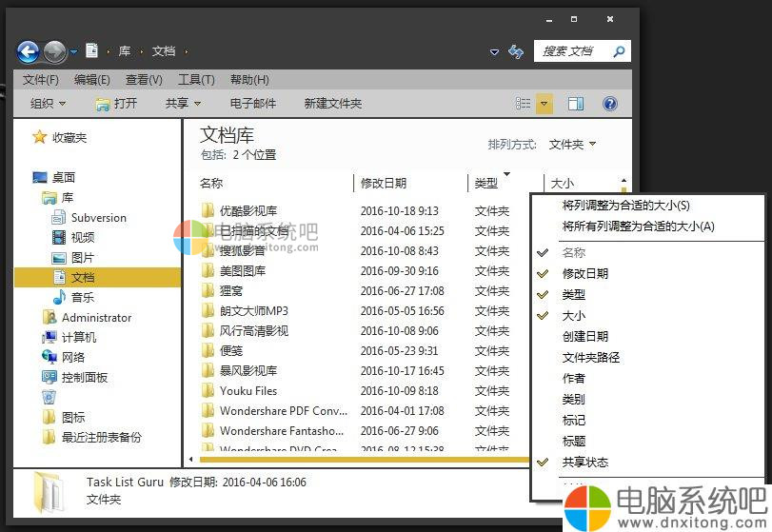
Task: Open the view options dropdown arrow
Action: (544, 104)
